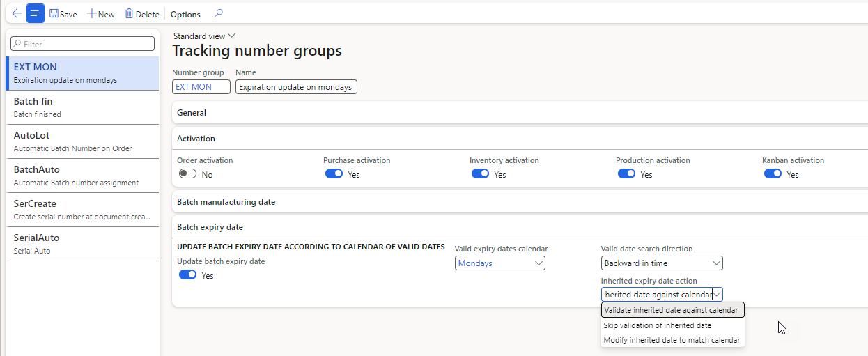Switch off Kanban activation toggle
This screenshot has width=868, height=356.
(773, 174)
